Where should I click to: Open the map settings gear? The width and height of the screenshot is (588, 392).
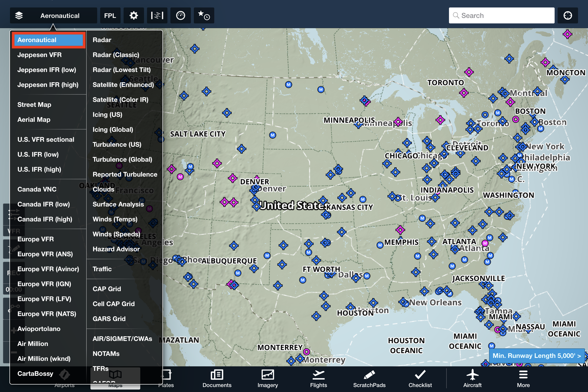(134, 15)
